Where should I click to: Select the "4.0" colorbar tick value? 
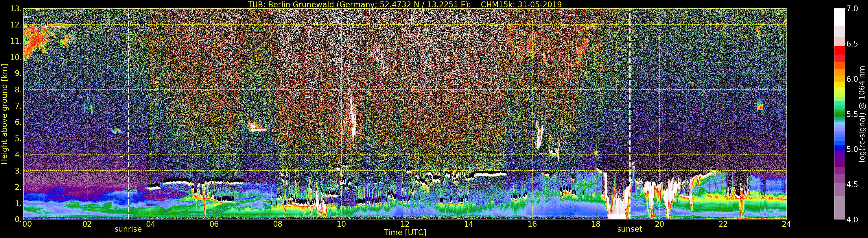tap(852, 220)
